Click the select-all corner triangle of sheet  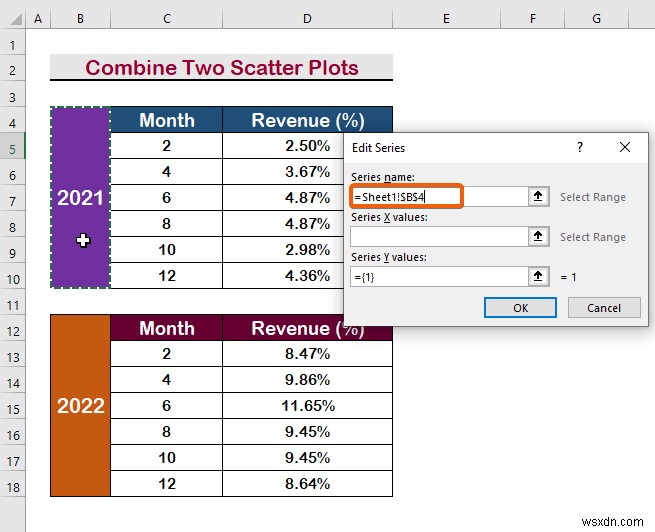(x=15, y=19)
